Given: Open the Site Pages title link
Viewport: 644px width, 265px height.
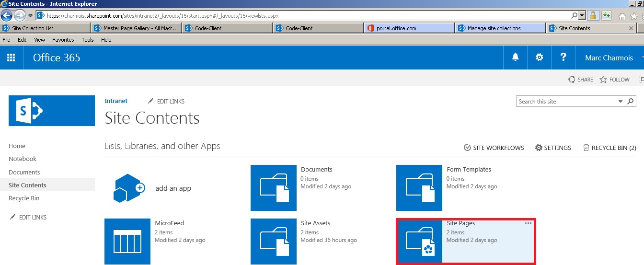Looking at the screenshot, I should (461, 223).
